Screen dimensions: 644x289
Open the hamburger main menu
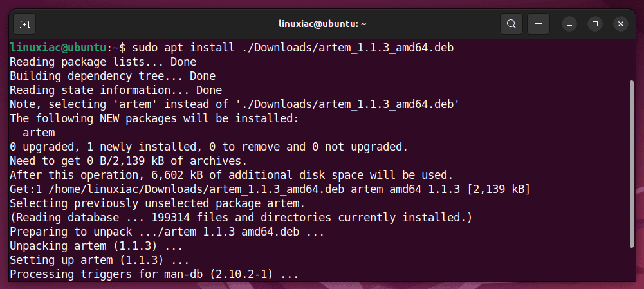tap(538, 24)
